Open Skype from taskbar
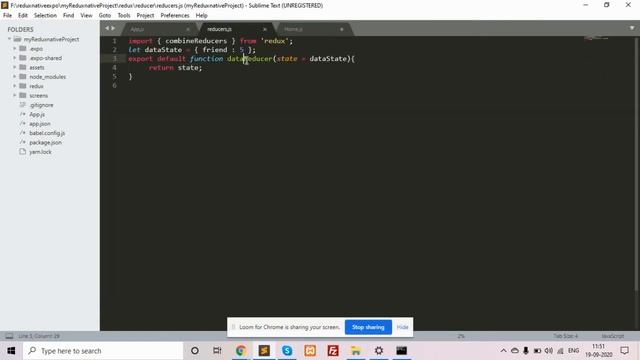This screenshot has width=640, height=360. 287,351
